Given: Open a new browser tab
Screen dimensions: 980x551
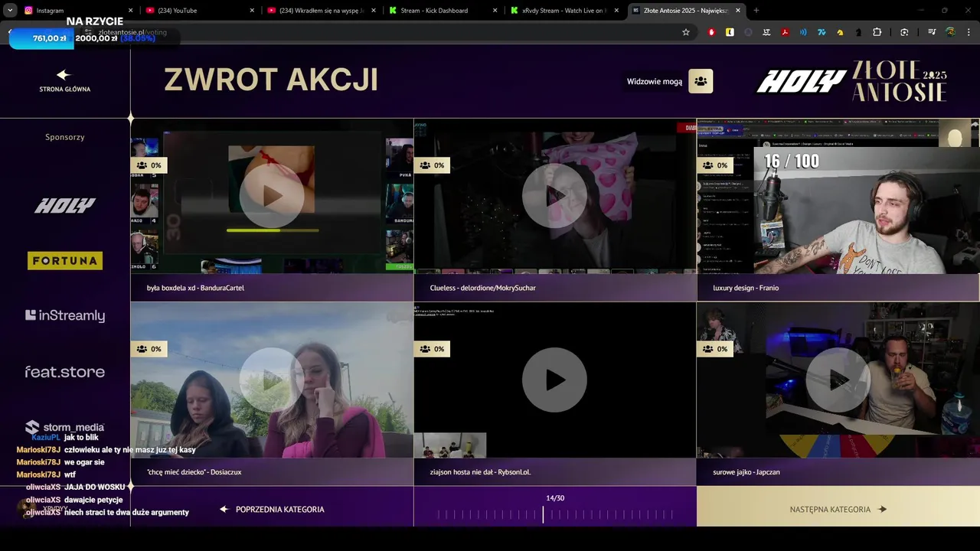Looking at the screenshot, I should 756,11.
